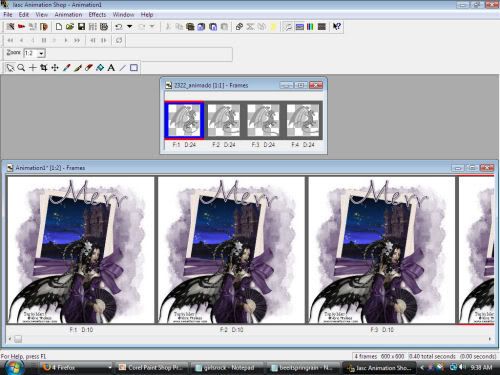Click the Save disk icon

coord(81,27)
